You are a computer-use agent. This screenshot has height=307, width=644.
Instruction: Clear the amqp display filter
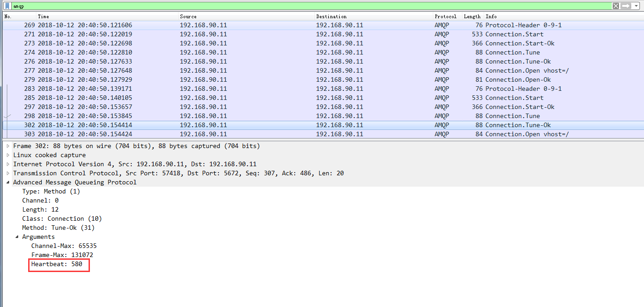click(x=616, y=6)
